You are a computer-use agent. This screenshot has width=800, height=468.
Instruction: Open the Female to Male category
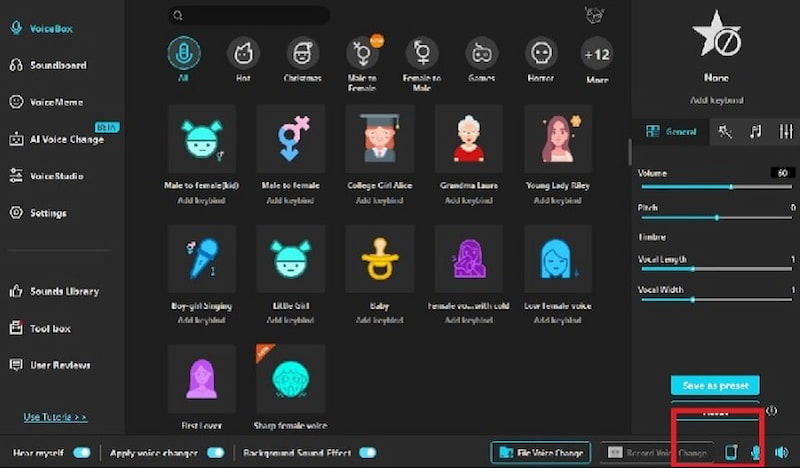(422, 53)
